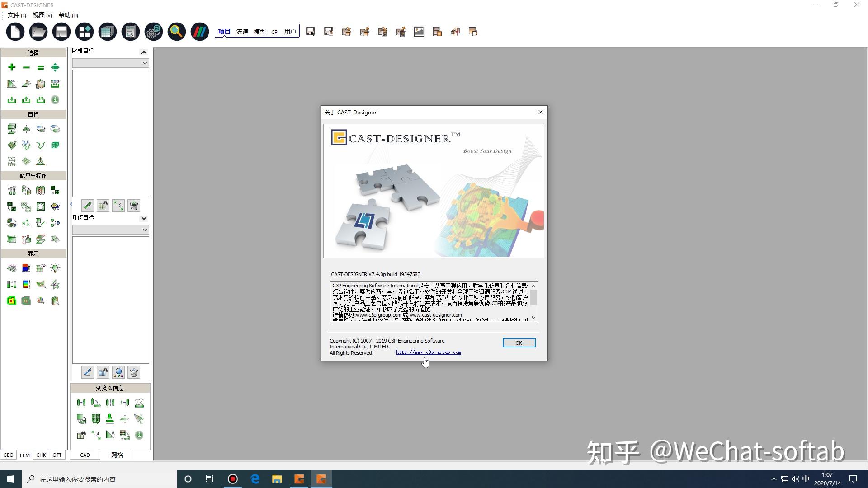
Task: Click the green plus selection icon
Action: [12, 67]
